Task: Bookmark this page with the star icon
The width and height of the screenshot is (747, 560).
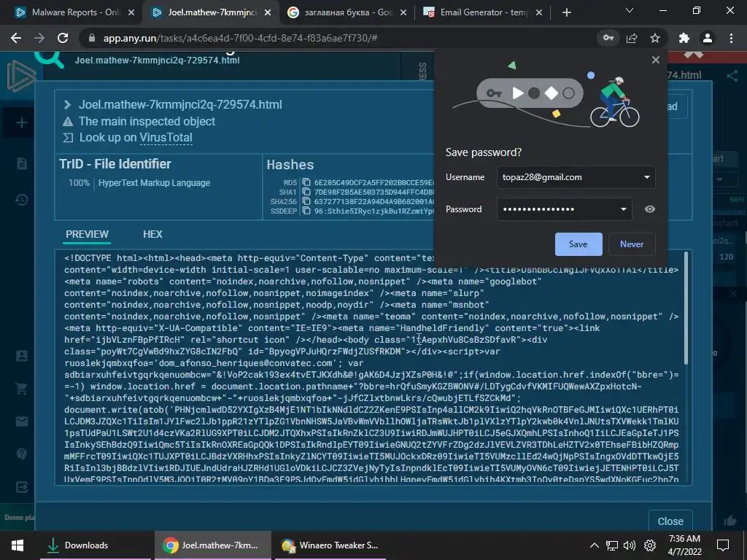Action: (655, 38)
